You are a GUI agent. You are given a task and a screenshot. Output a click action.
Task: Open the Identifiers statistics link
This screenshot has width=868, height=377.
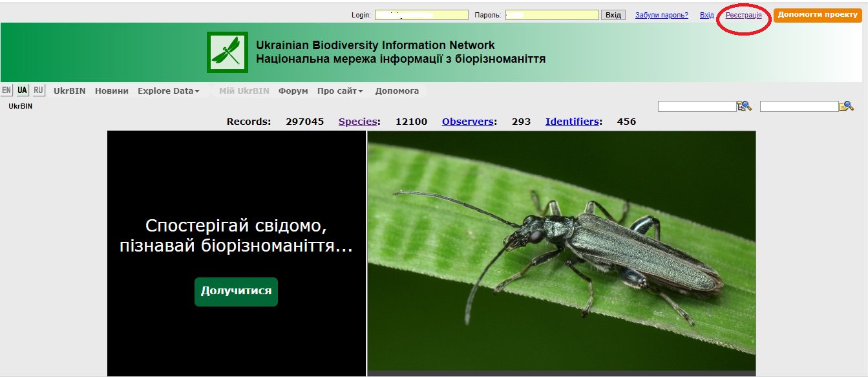pos(572,122)
